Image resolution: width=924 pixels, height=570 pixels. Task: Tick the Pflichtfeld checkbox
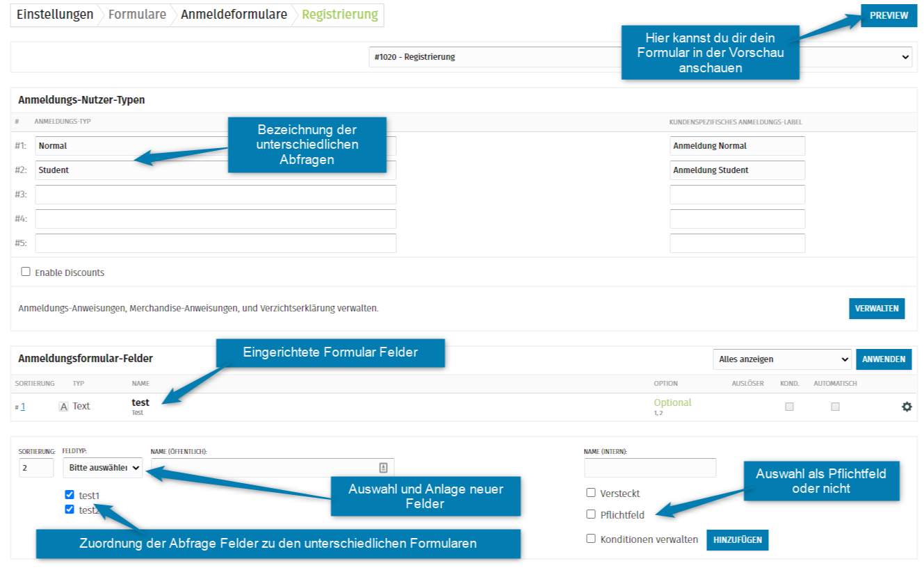coord(591,514)
